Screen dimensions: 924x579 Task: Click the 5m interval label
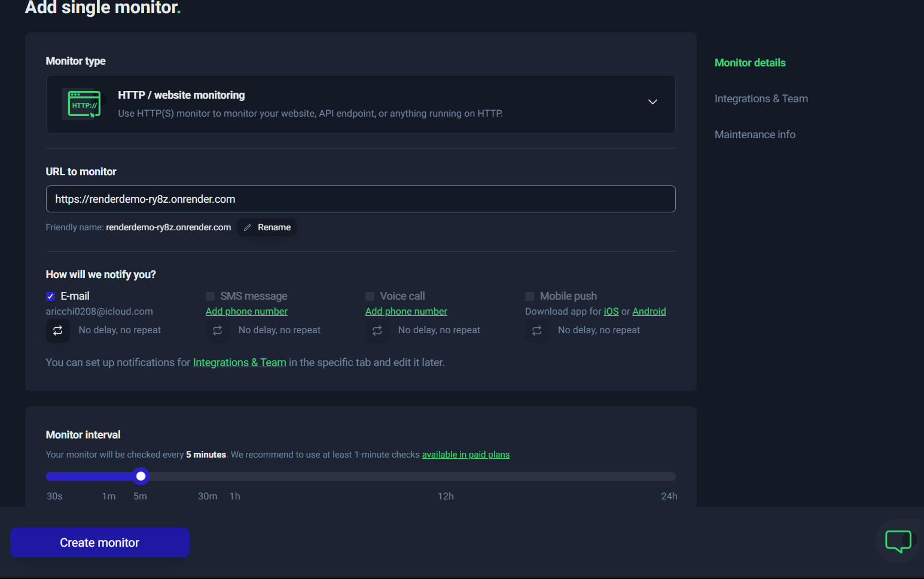(x=140, y=496)
